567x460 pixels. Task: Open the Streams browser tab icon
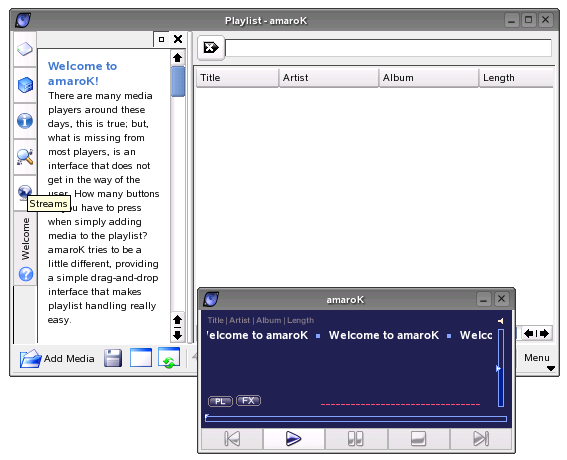click(x=25, y=191)
